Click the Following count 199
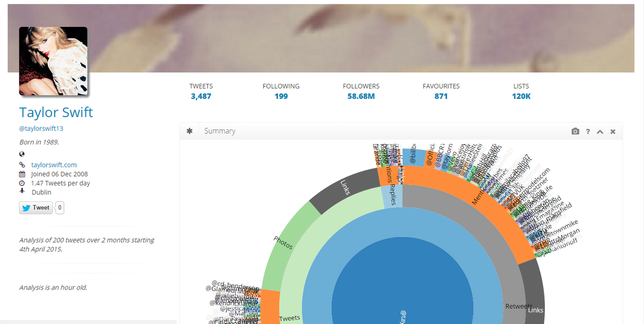Viewport: 644px width, 324px height. coord(281,96)
